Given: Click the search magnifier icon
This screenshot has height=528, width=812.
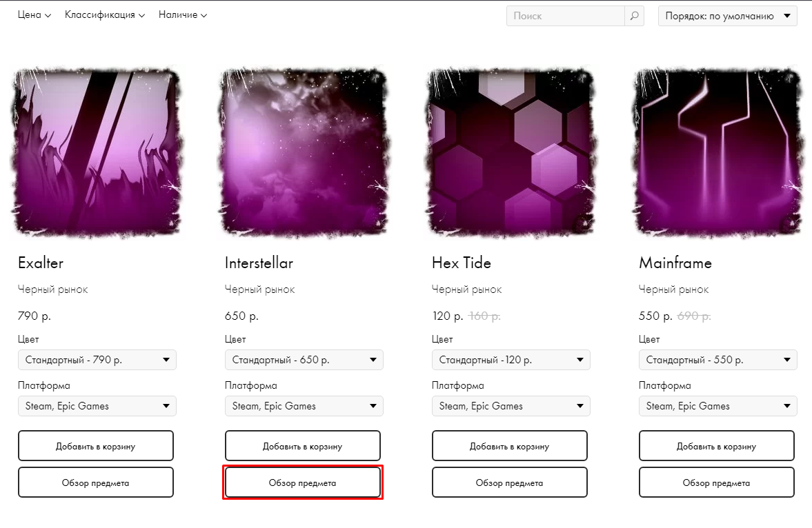Looking at the screenshot, I should coord(634,16).
